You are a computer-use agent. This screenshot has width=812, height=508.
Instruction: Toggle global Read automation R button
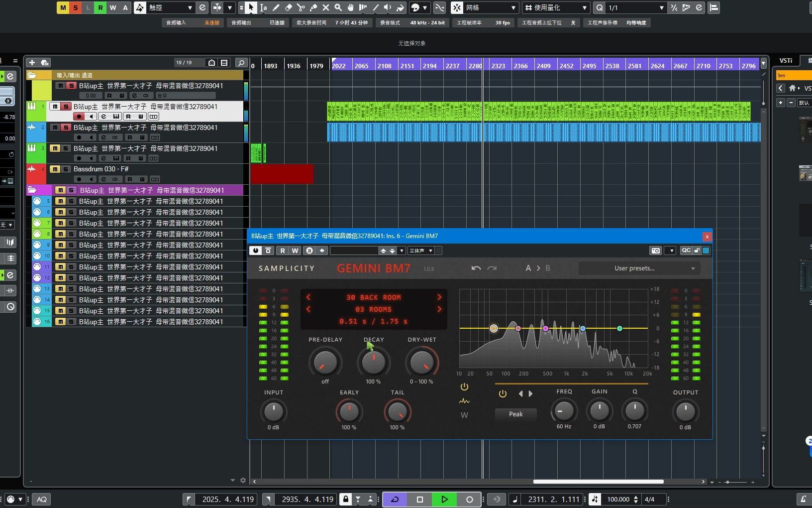click(101, 7)
